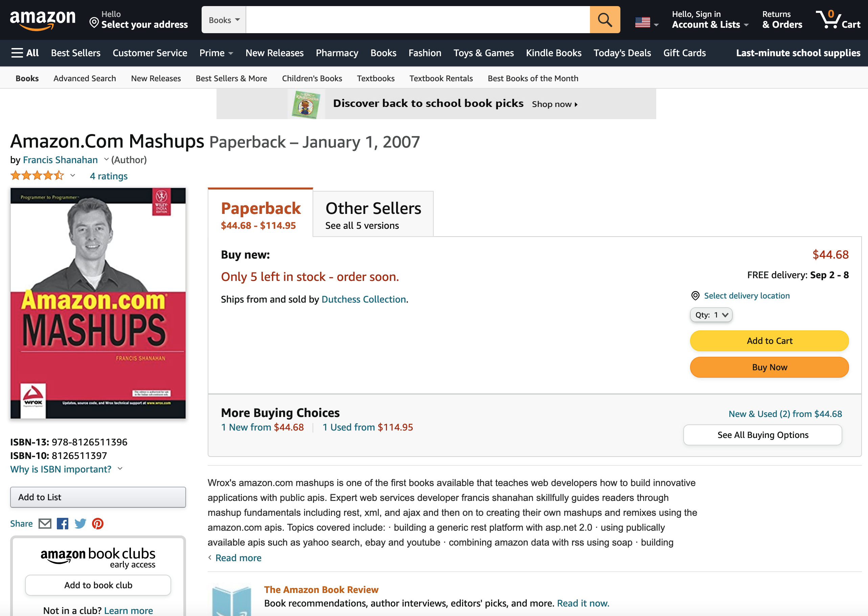Viewport: 868px width, 616px height.
Task: Click the Amazon logo
Action: click(x=42, y=20)
